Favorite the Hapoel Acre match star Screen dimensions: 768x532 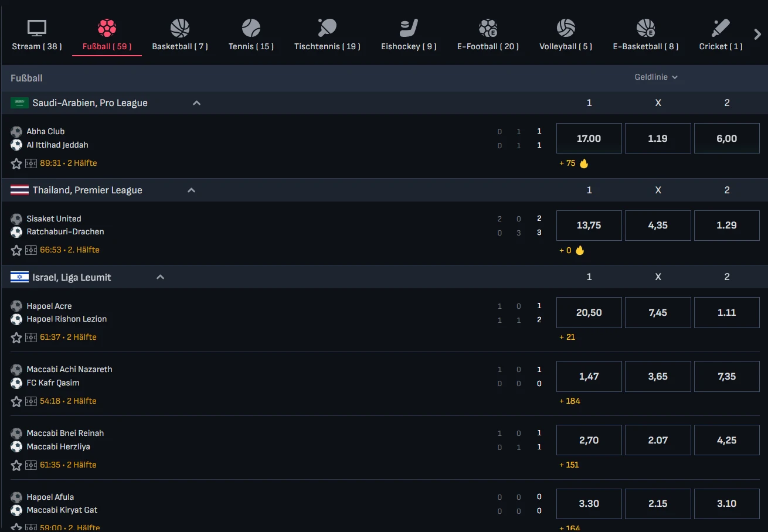(x=16, y=337)
